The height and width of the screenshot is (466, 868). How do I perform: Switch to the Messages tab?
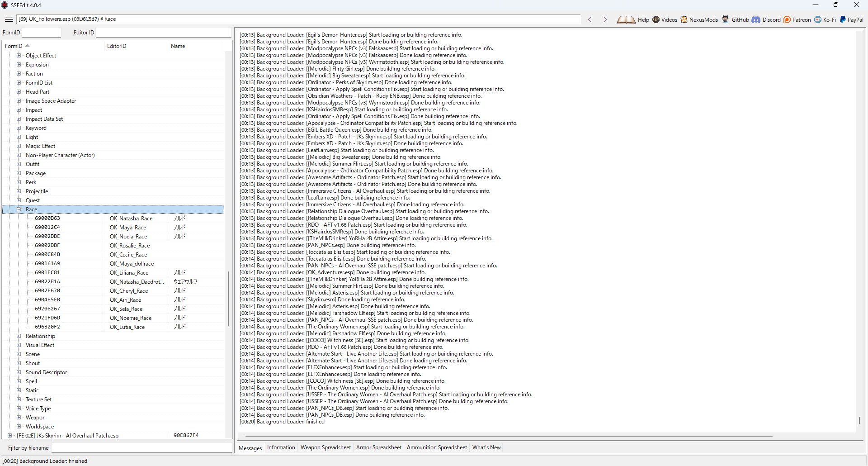point(250,448)
